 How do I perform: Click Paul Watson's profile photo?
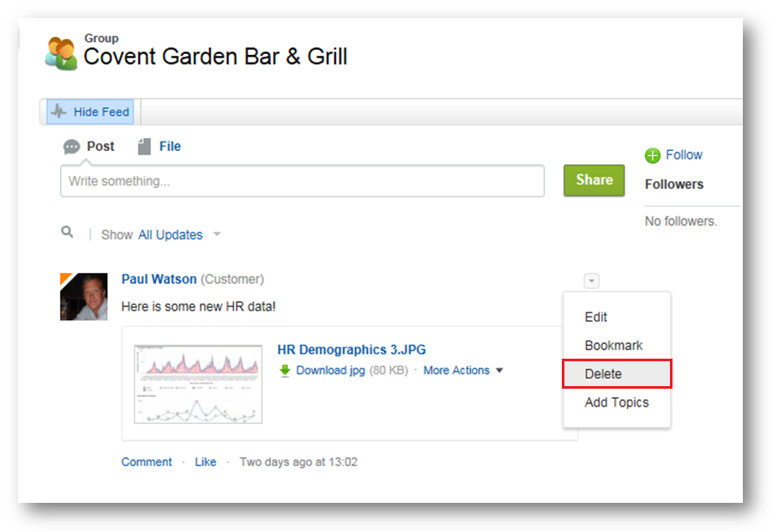pos(84,297)
